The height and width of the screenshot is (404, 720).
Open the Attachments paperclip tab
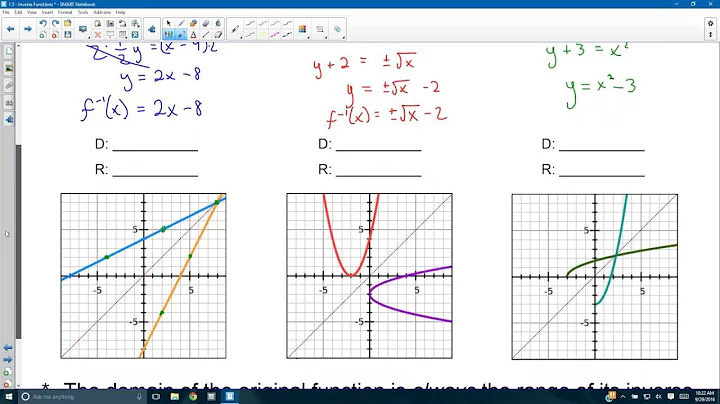coord(9,86)
